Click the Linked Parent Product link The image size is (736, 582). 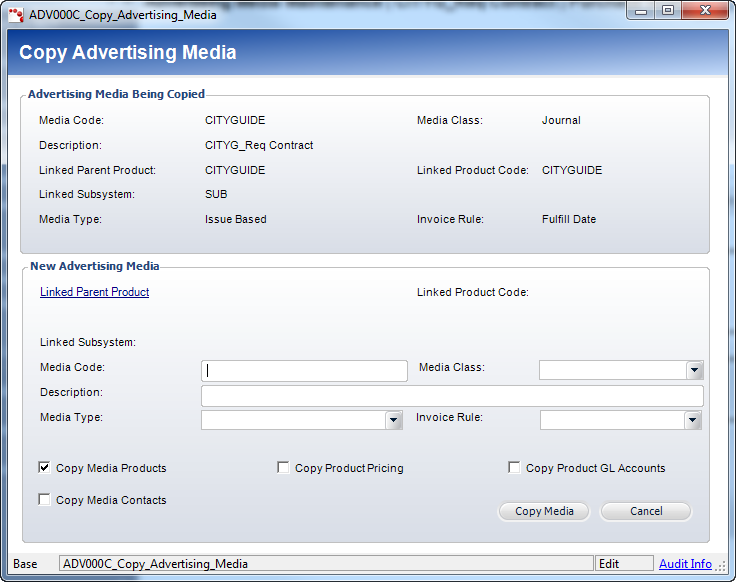coord(94,292)
